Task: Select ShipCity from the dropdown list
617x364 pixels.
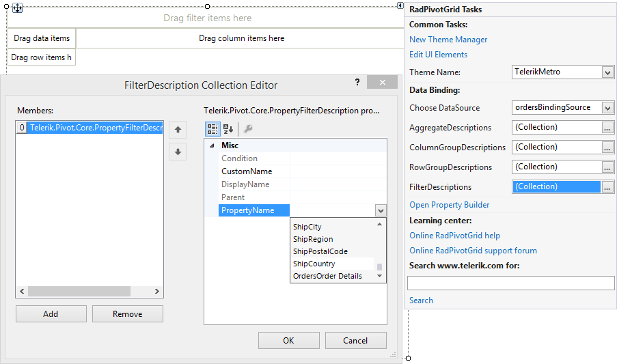Action: (333, 227)
